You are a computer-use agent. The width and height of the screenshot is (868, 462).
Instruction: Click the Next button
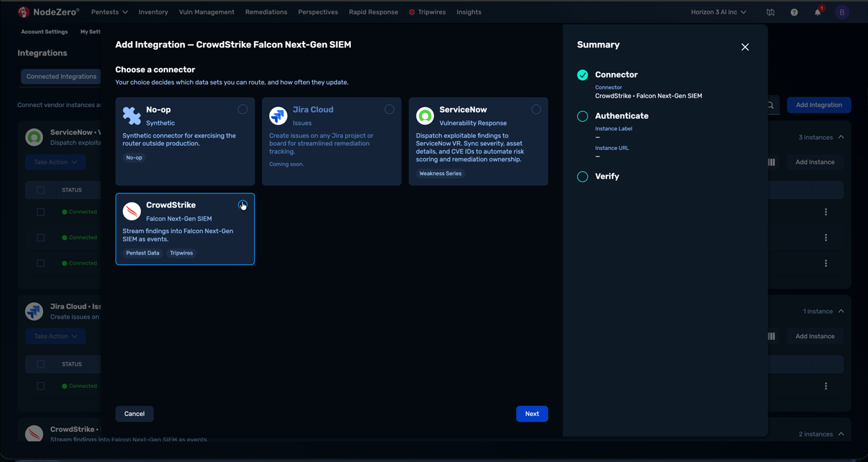(532, 414)
